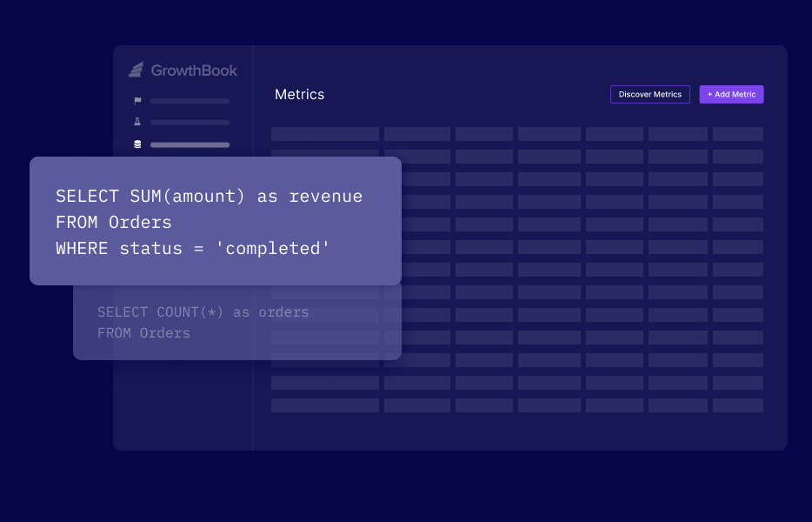
Task: Select the database icon for Metrics in sidebar
Action: pos(136,144)
